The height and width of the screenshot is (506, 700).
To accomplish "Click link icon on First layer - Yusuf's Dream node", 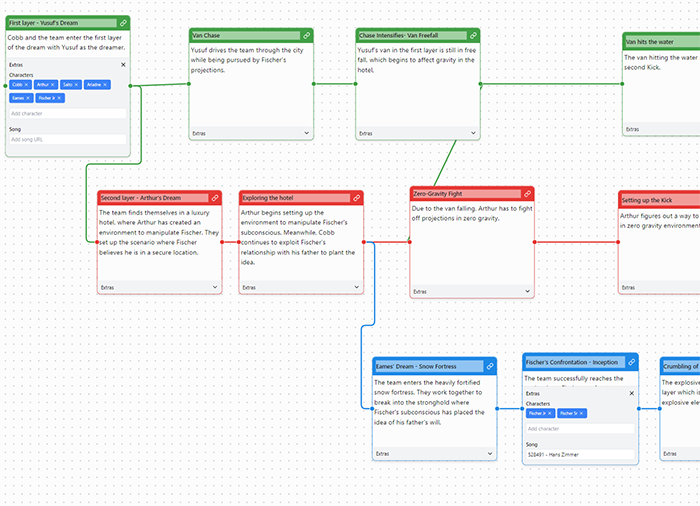I will (123, 22).
